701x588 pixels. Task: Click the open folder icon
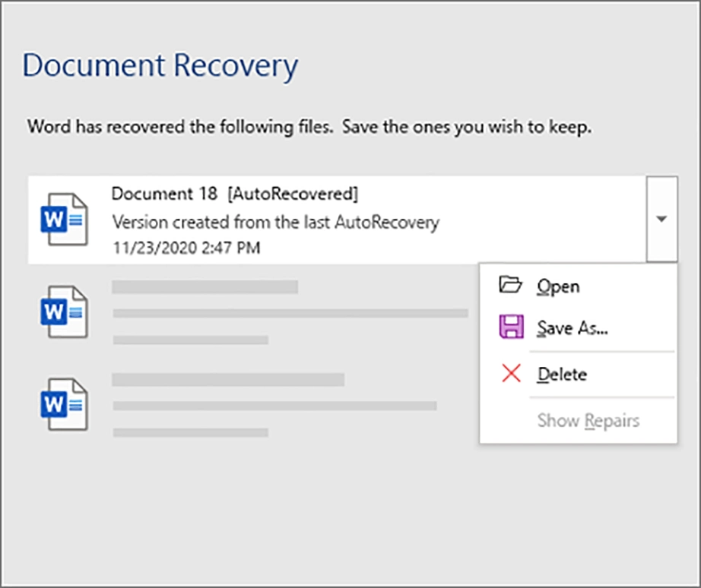511,285
